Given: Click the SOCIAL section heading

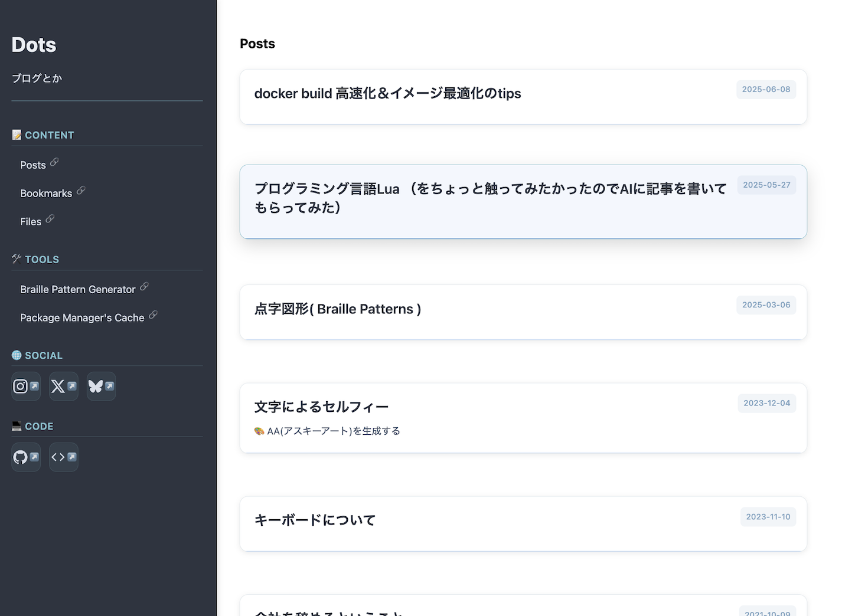Looking at the screenshot, I should pos(44,356).
